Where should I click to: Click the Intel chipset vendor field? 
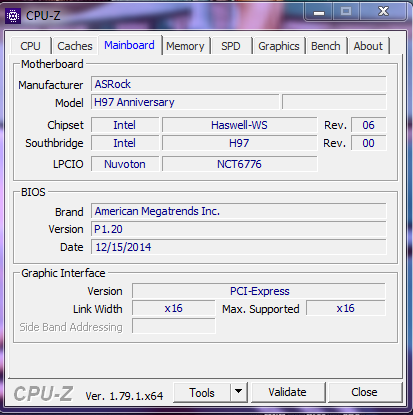pos(125,125)
